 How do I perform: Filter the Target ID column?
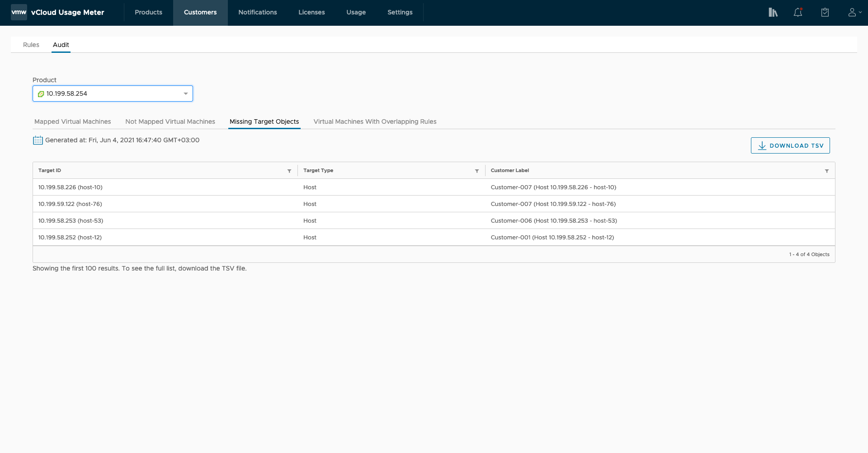coord(289,171)
